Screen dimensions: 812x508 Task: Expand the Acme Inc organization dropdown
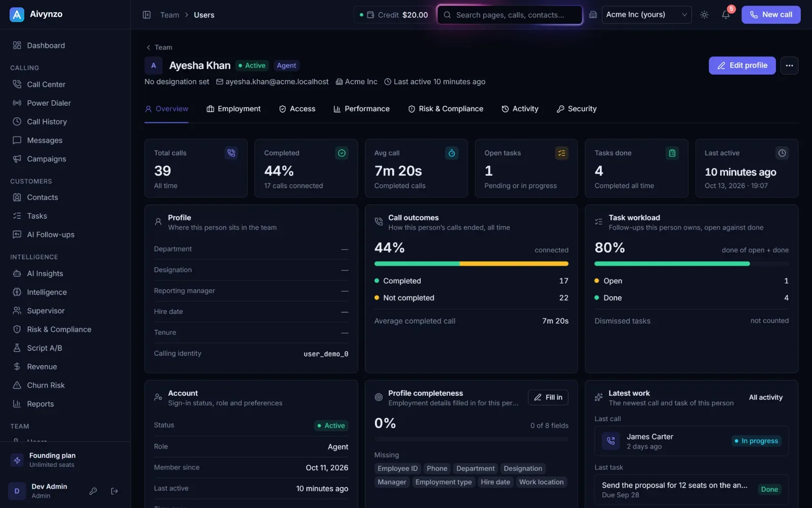(x=647, y=15)
